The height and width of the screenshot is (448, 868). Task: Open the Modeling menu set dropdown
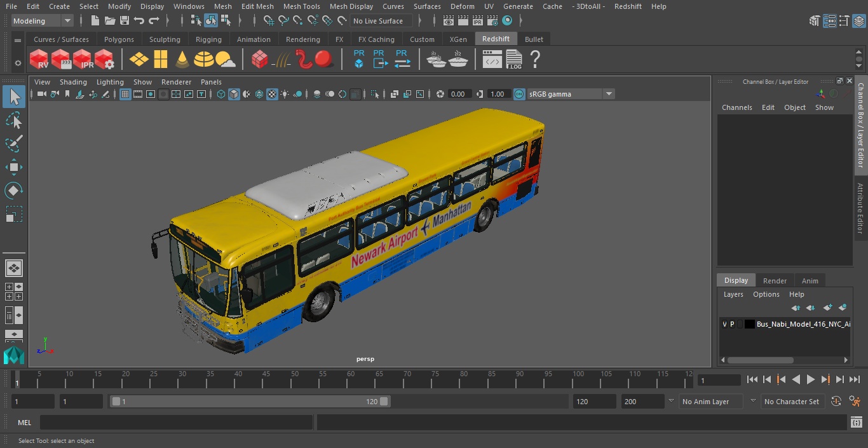43,21
